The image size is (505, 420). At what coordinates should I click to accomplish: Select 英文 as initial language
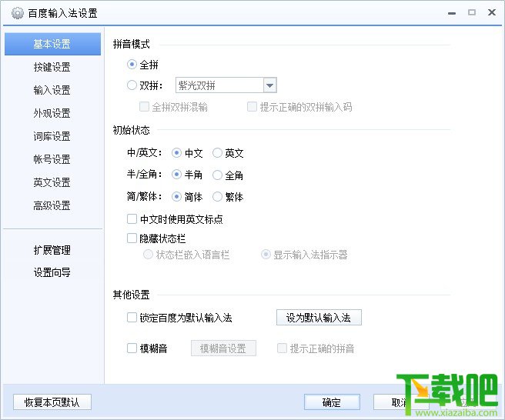217,153
